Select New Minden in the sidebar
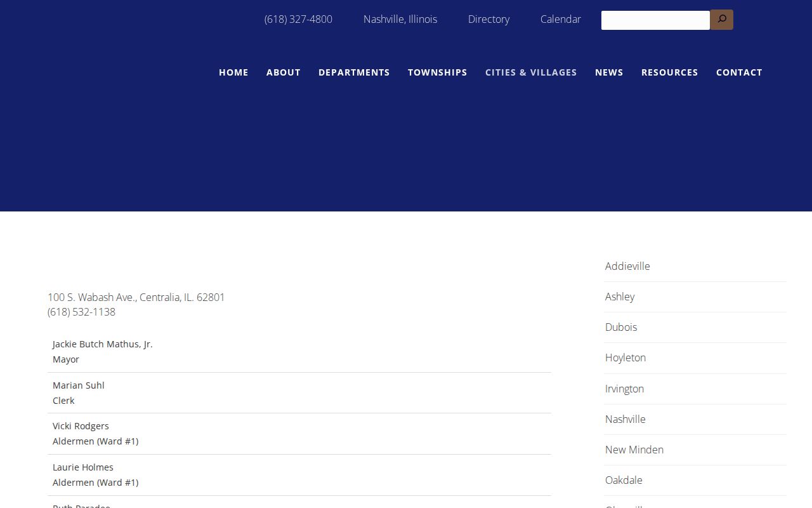This screenshot has width=812, height=508. 634,450
